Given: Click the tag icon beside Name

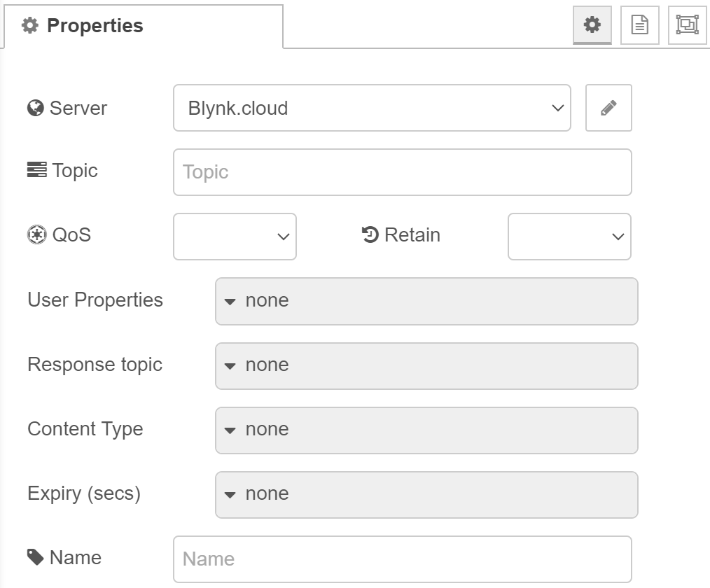Looking at the screenshot, I should pos(36,557).
